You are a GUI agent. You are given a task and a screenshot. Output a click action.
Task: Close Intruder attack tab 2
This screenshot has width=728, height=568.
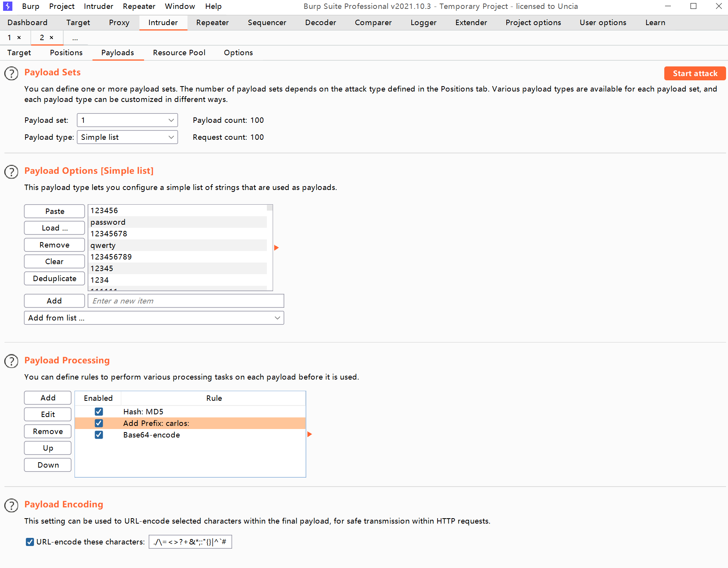point(51,37)
